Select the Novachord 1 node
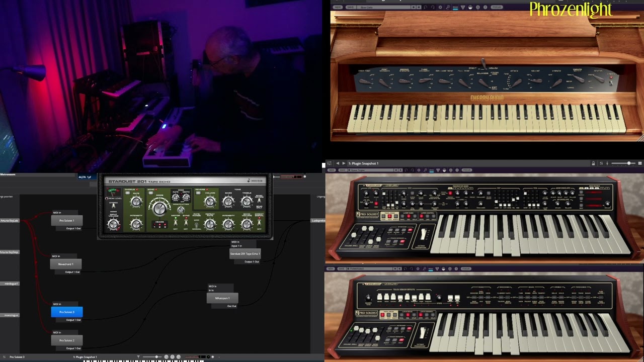Image resolution: width=644 pixels, height=362 pixels. 66,264
